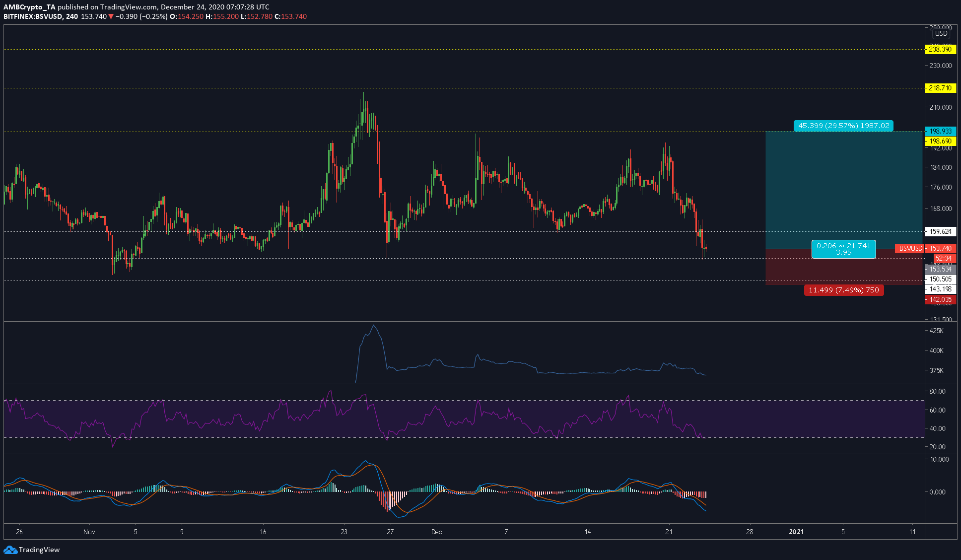Click the Dec marker on time axis
961x560 pixels.
436,532
